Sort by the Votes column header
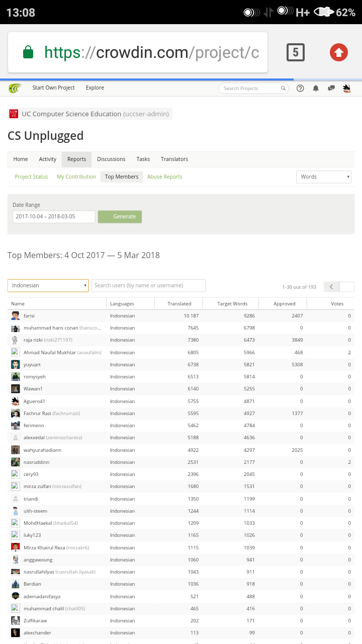Image resolution: width=362 pixels, height=644 pixels. point(330,303)
